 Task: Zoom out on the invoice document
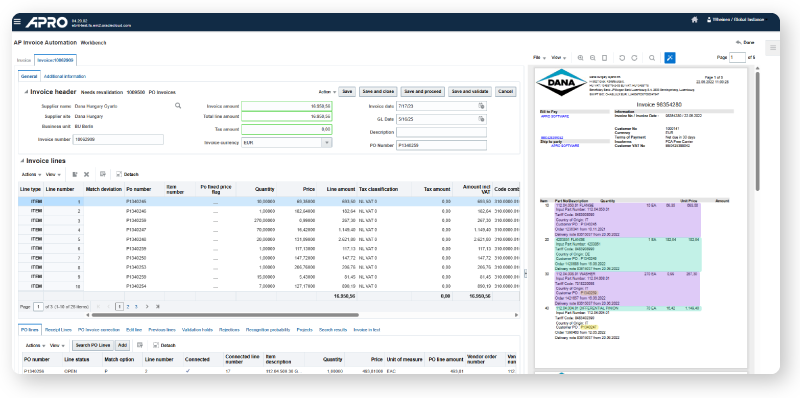coord(592,58)
